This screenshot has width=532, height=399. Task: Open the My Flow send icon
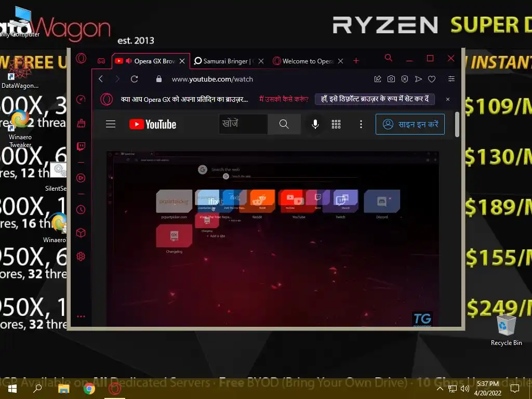(418, 79)
